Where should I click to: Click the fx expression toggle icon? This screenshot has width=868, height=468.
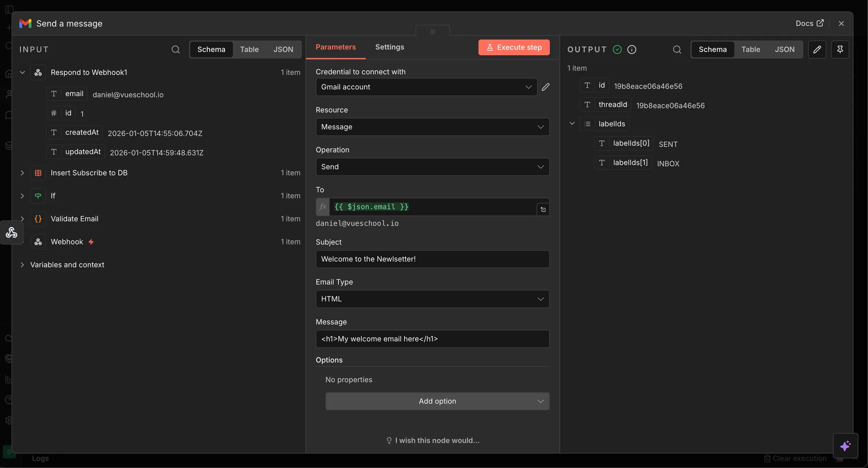click(x=323, y=207)
